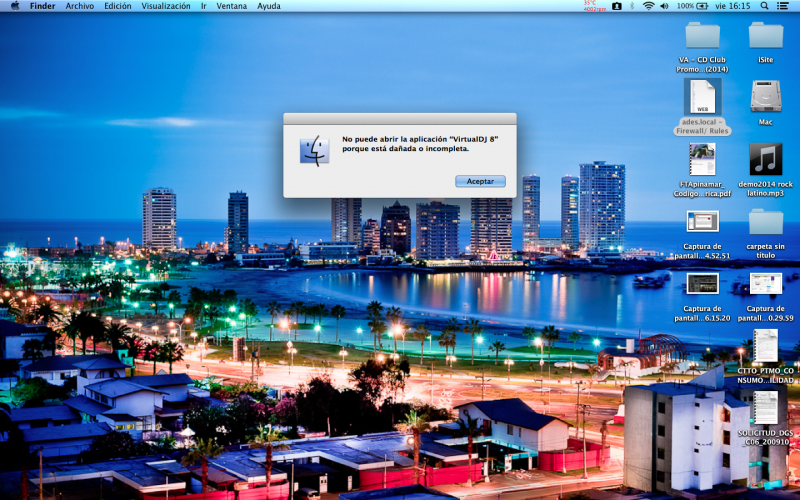Viewport: 800px width, 500px height.
Task: Select Captura de pantalla 0.29.59 thumbnail
Action: click(x=766, y=284)
